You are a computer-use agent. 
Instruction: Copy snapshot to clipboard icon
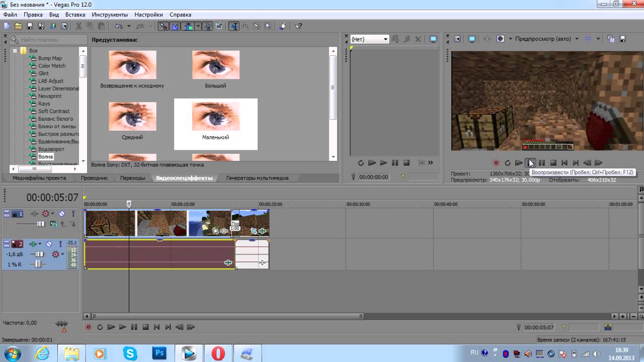[x=611, y=39]
